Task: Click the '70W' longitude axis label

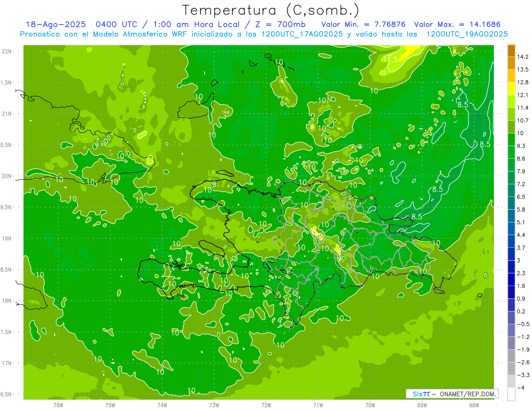Action: click(370, 405)
